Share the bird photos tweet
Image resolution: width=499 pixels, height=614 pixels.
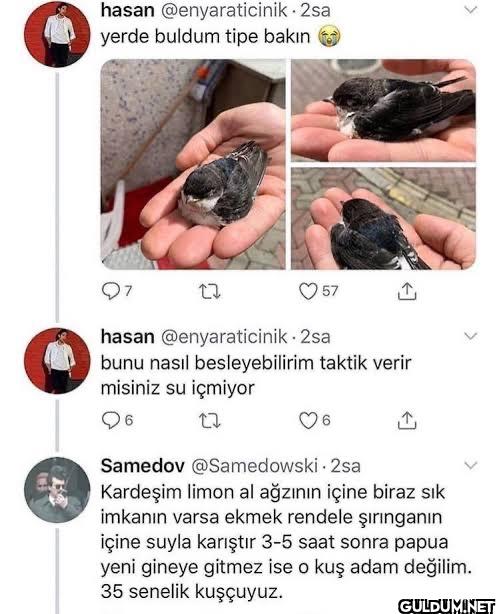[407, 291]
